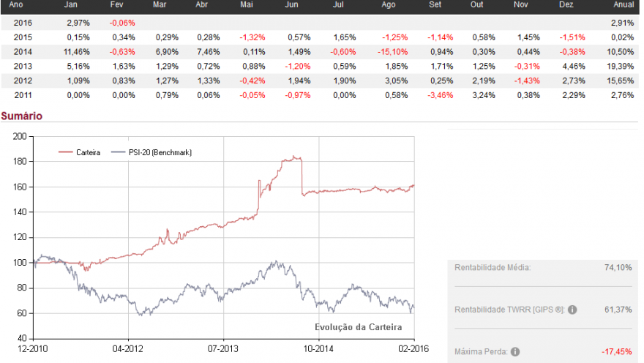Click the Evolução da Carteira chart title
Viewport: 644px width, 363px height.
[358, 327]
